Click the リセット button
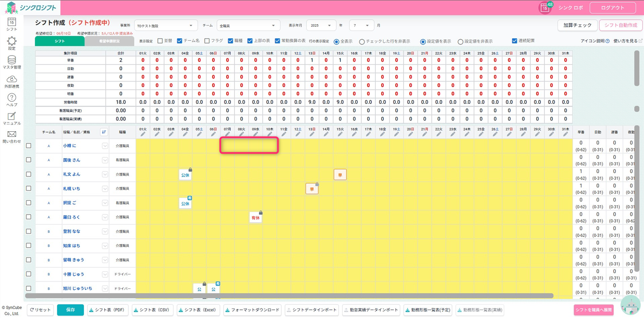Image resolution: width=644 pixels, height=318 pixels. (40, 310)
